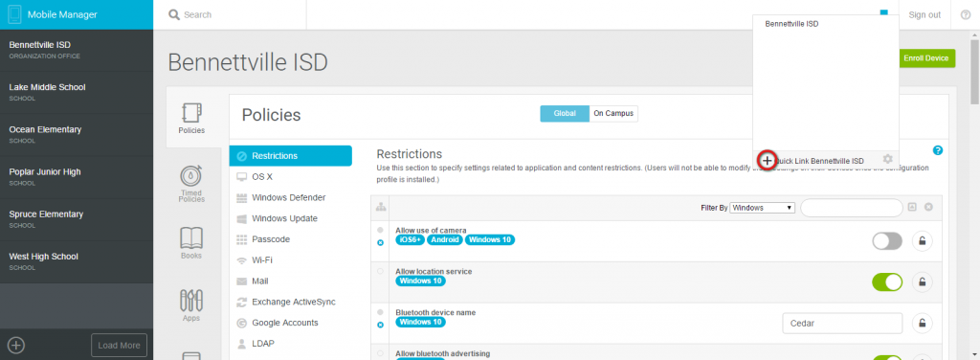Open the Policies notebook icon
980x360 pixels.
[191, 113]
